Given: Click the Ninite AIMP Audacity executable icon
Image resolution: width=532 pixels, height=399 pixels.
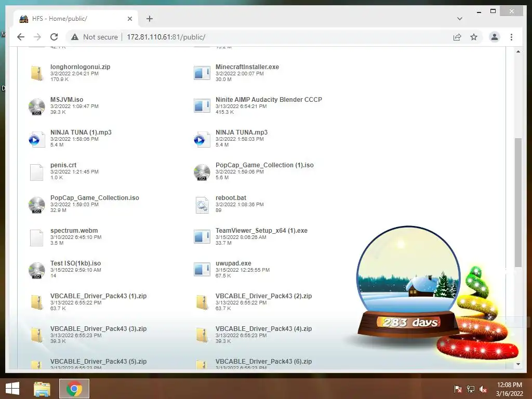Looking at the screenshot, I should (202, 106).
